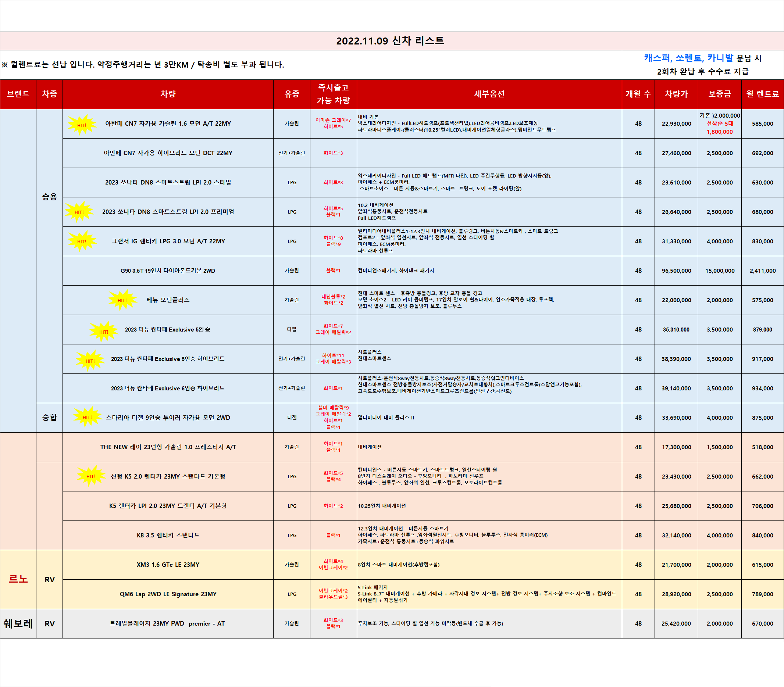Click the HIT! badge beside 스타리아 디젤 9인승
The image size is (784, 687).
click(88, 417)
